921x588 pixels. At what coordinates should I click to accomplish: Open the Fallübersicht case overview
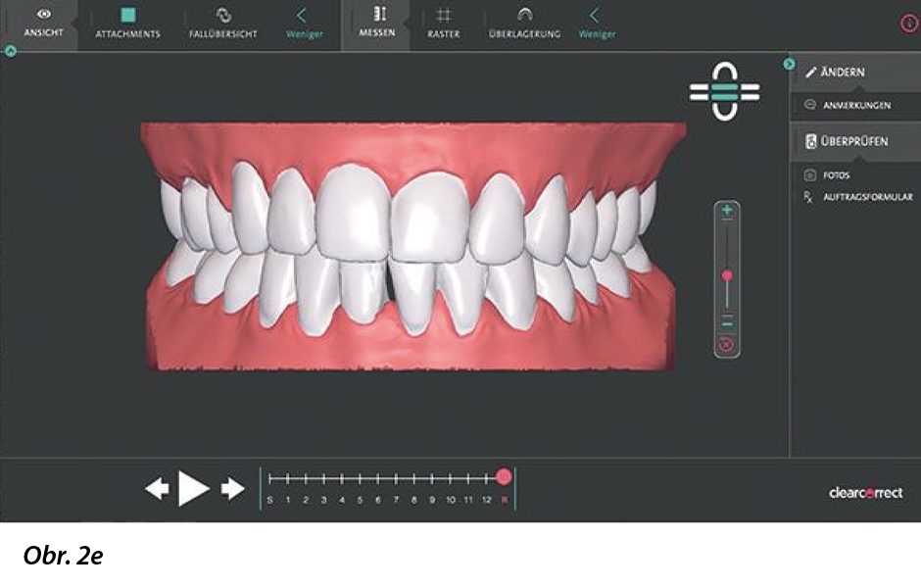(x=222, y=23)
